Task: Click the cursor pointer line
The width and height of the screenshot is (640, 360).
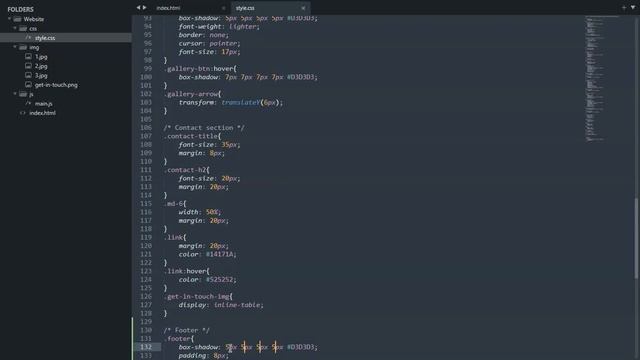Action: pos(209,43)
